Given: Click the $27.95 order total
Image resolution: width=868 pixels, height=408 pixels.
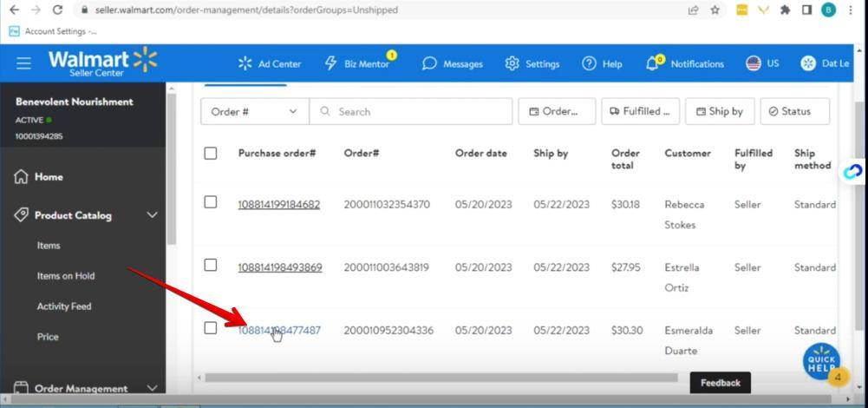Looking at the screenshot, I should [x=625, y=267].
